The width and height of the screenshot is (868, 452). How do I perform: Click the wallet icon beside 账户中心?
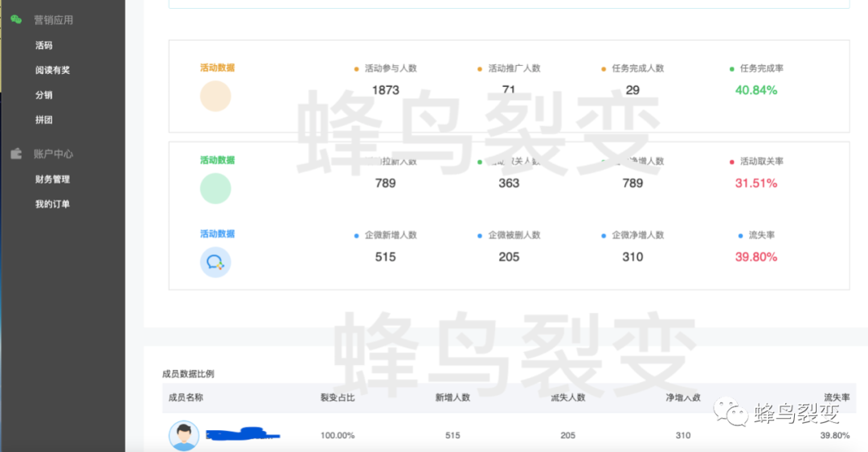click(x=16, y=154)
